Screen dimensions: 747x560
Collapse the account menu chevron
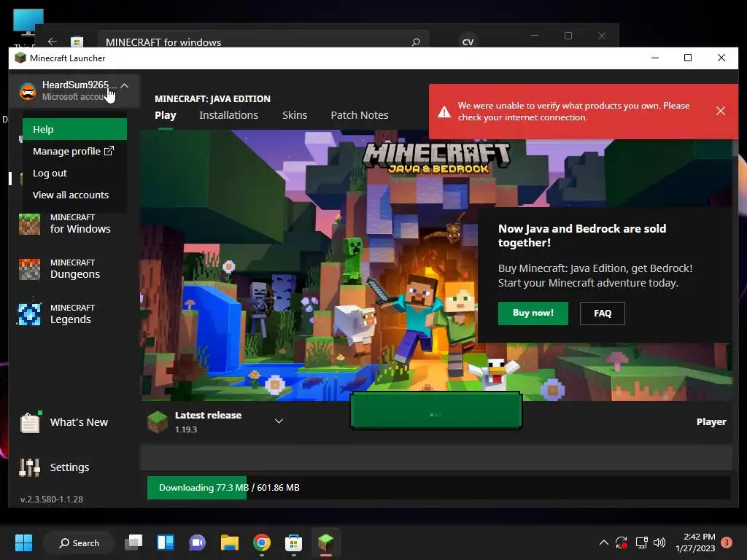point(124,86)
